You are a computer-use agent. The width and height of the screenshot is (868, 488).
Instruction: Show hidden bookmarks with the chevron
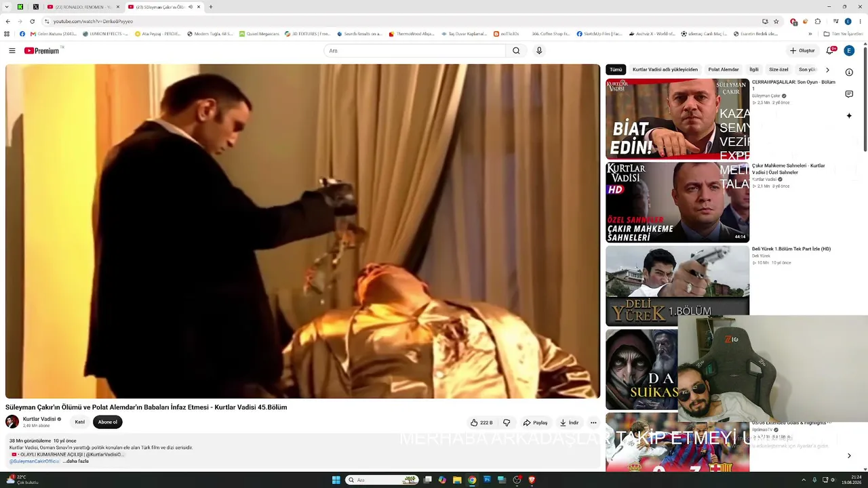click(810, 34)
